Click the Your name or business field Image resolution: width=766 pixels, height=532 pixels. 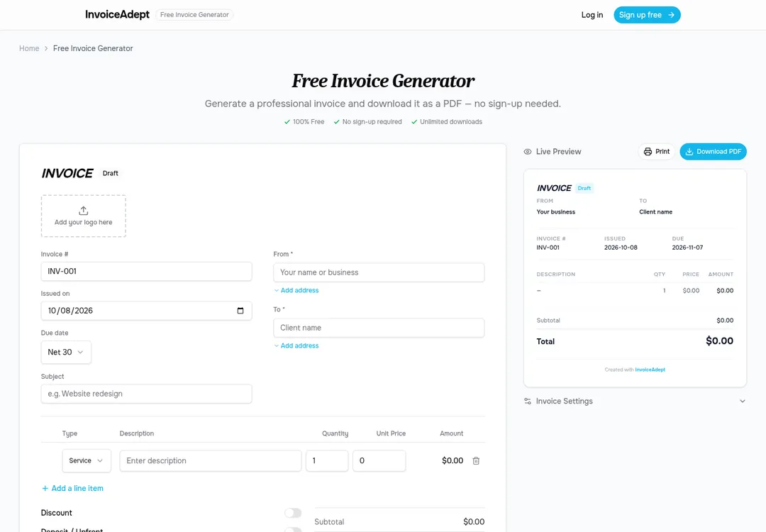pyautogui.click(x=379, y=272)
